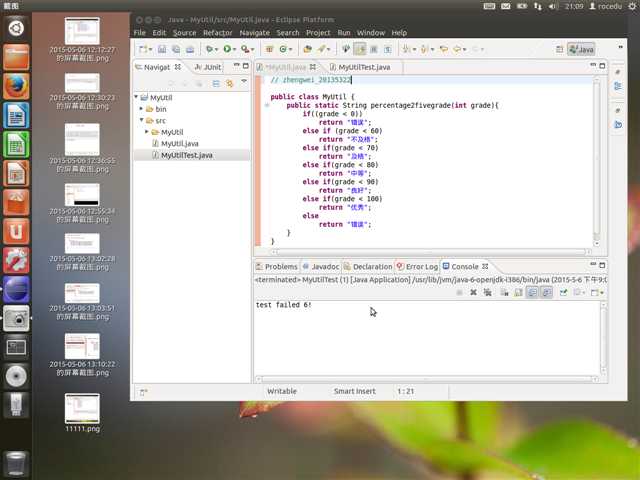
Task: Click the Save All toolbar icon
Action: click(176, 49)
